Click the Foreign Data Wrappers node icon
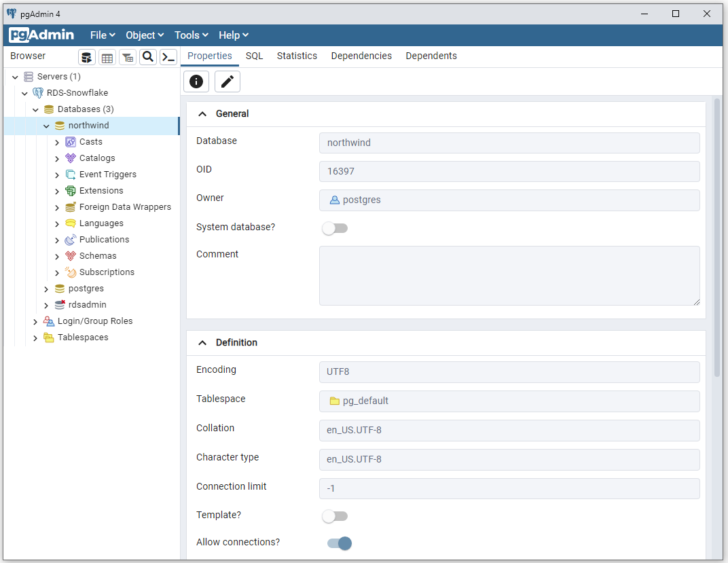Screen dimensions: 728x563 pyautogui.click(x=71, y=207)
